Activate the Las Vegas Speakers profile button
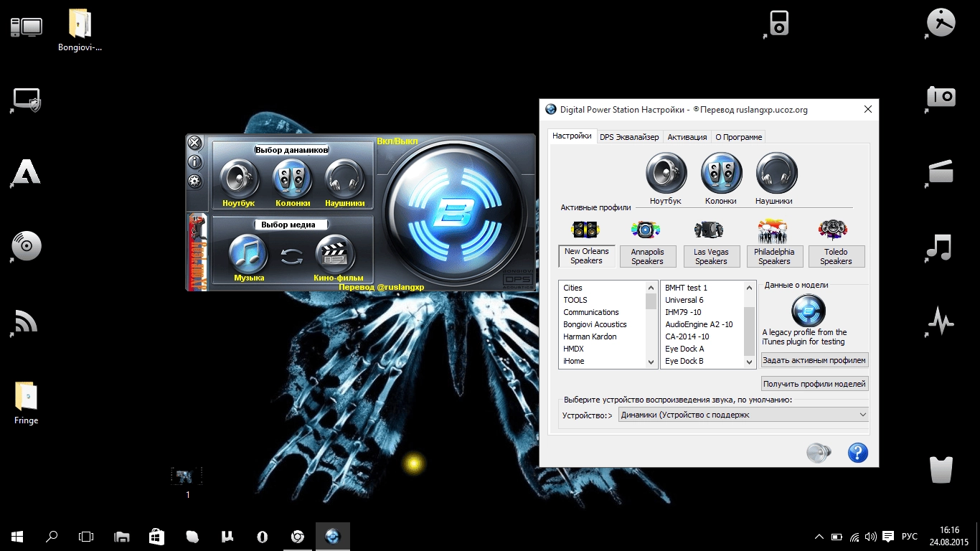The image size is (980, 551). (712, 257)
